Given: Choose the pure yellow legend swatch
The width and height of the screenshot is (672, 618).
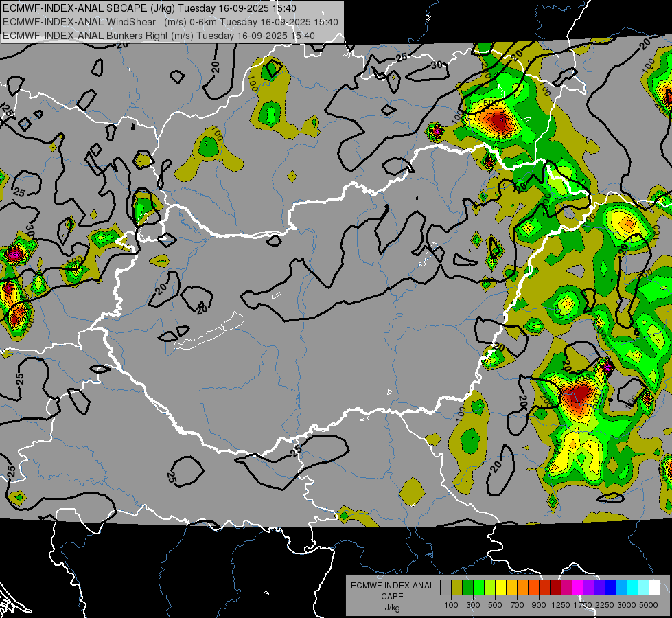Looking at the screenshot, I should 501,588.
